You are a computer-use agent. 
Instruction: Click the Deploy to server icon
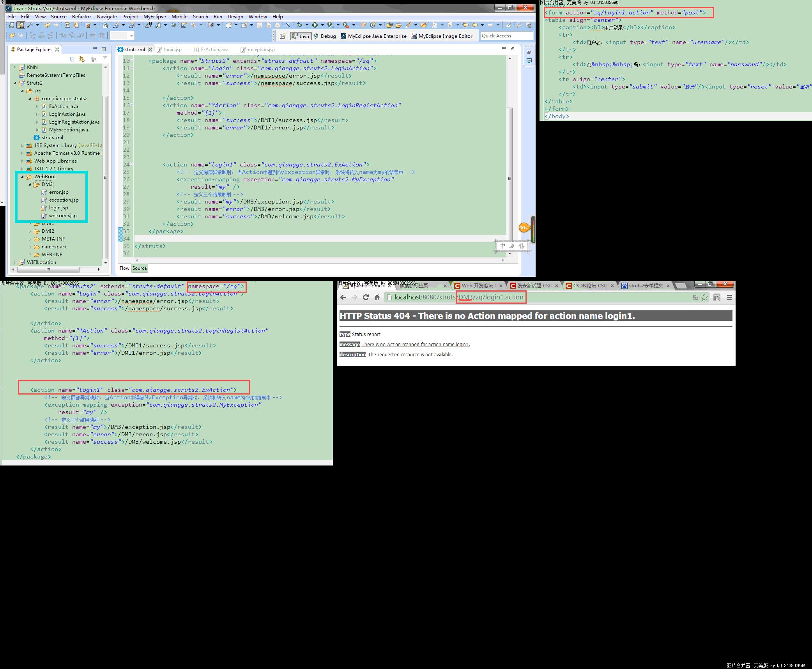pyautogui.click(x=148, y=25)
